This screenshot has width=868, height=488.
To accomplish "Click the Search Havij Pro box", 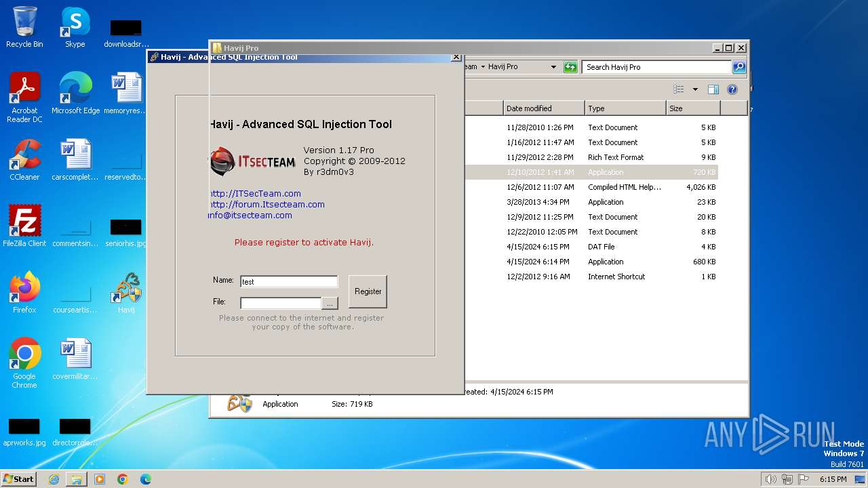I will (x=656, y=67).
